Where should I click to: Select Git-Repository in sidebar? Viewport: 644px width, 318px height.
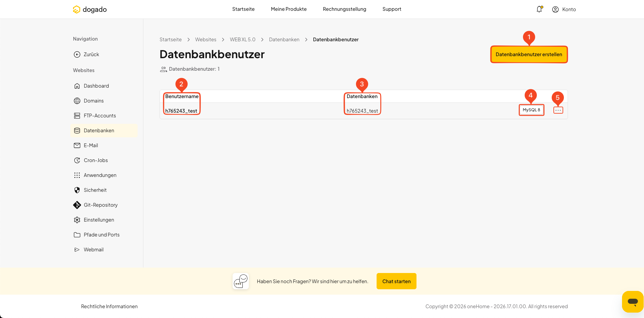(101, 205)
